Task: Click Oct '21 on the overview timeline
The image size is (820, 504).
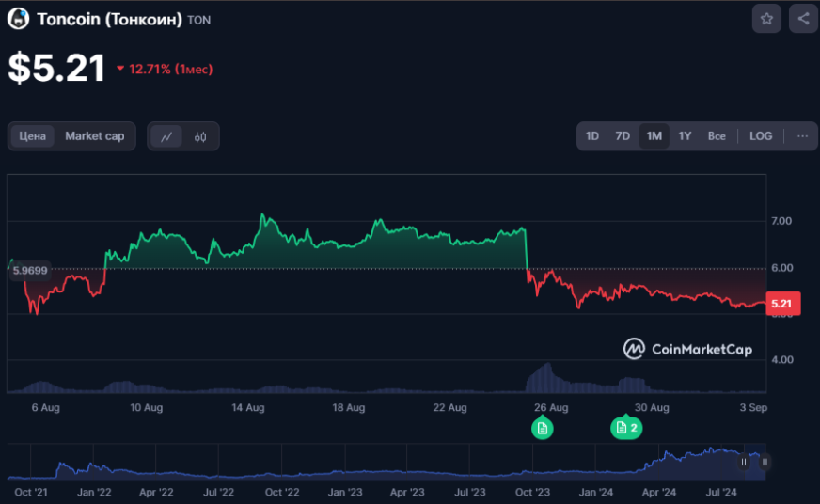Action: coord(31,493)
